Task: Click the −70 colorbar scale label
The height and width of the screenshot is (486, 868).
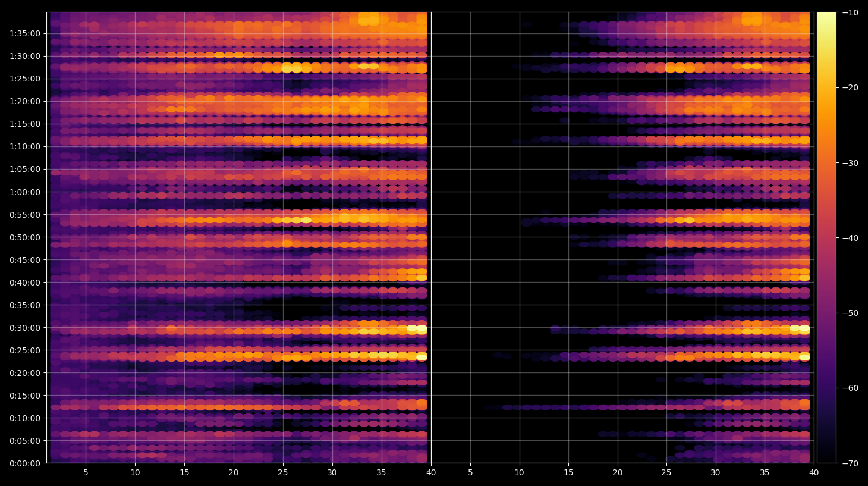Action: pos(850,463)
